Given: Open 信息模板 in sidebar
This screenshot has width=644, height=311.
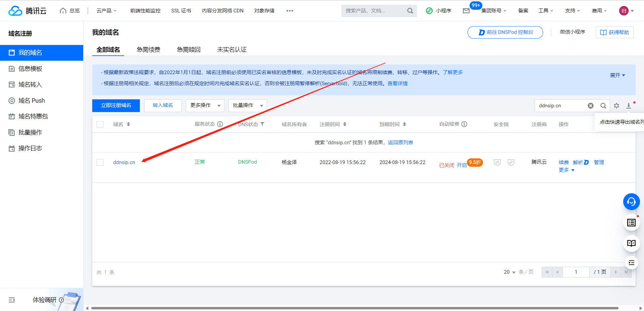Looking at the screenshot, I should (x=42, y=69).
